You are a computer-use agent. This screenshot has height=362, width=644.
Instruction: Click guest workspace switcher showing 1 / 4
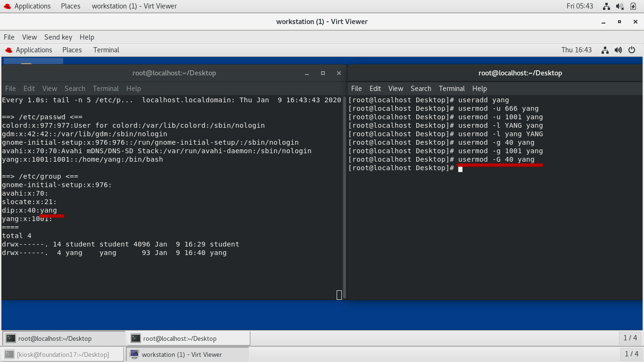(630, 338)
